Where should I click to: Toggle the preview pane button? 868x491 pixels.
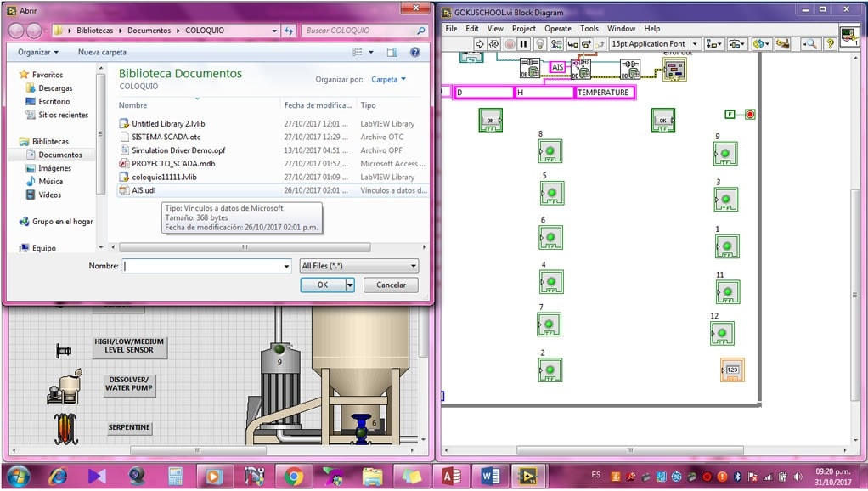[x=392, y=52]
